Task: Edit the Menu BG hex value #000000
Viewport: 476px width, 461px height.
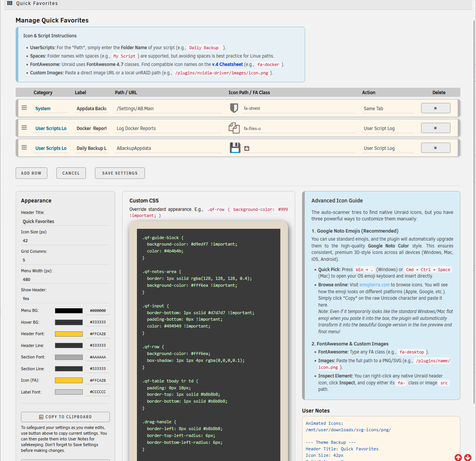Action: (98, 311)
